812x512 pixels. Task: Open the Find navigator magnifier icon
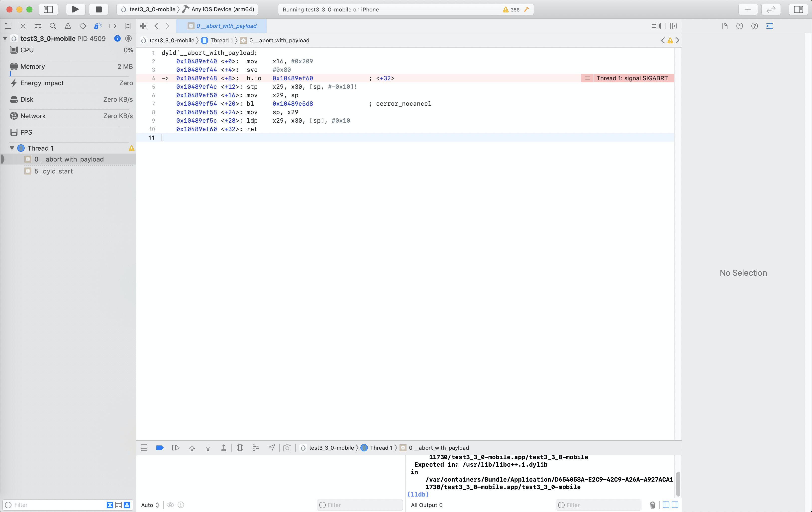click(x=53, y=26)
